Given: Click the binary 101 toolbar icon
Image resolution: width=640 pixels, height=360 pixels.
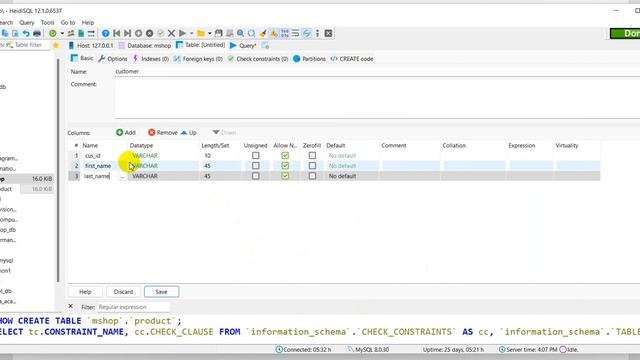Looking at the screenshot, I should [x=284, y=33].
